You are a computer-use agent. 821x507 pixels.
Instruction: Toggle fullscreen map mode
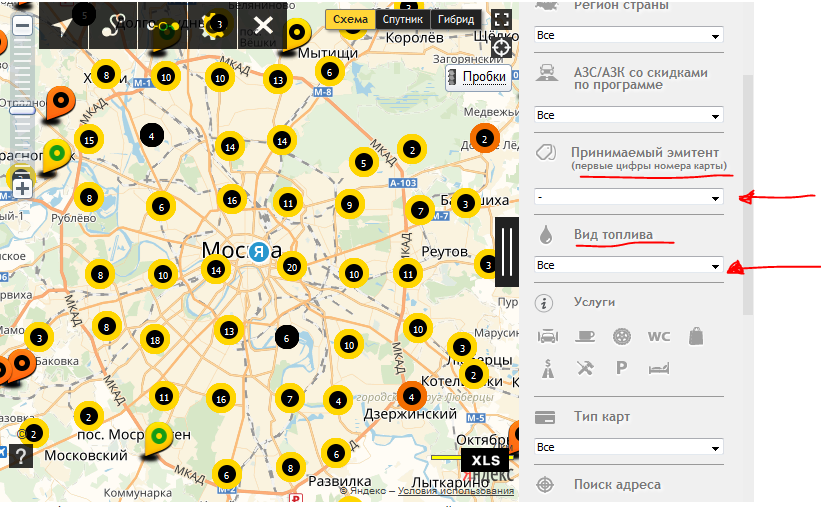click(x=502, y=20)
